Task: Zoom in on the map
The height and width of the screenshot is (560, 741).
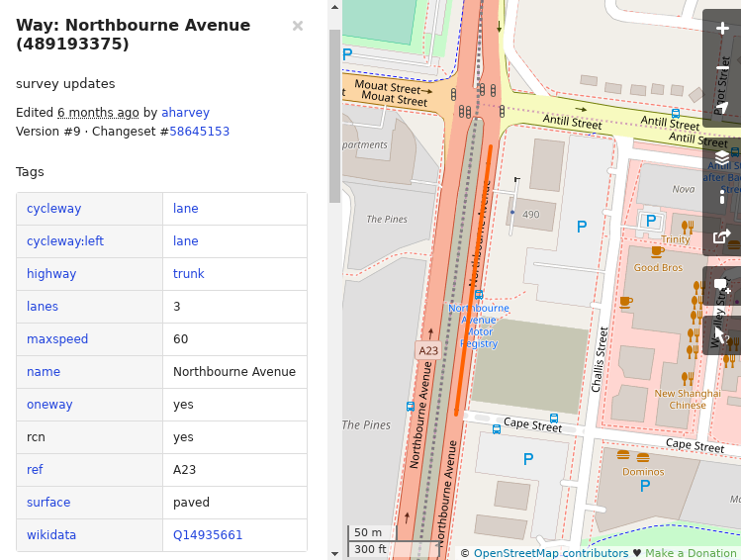Action: [x=722, y=29]
